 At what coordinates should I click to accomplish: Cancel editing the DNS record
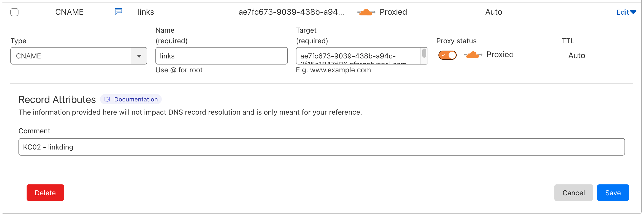tap(573, 193)
